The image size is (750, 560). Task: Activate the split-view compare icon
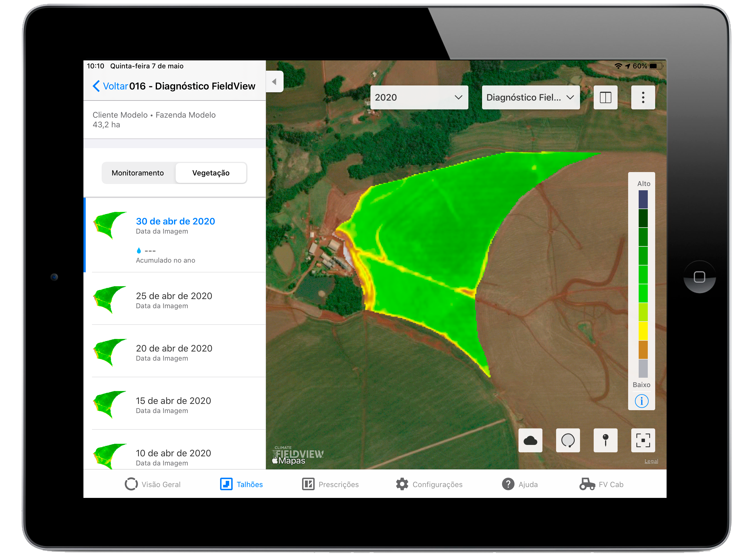(x=606, y=98)
